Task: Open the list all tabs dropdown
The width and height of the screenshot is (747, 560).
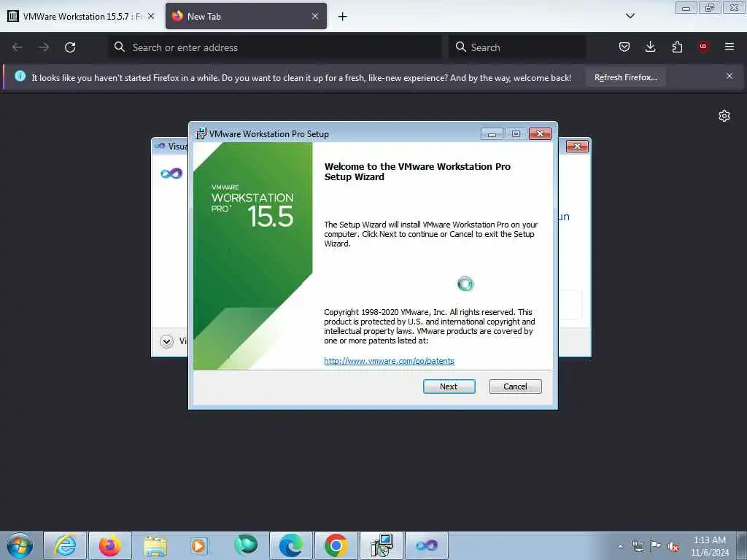Action: pyautogui.click(x=630, y=16)
